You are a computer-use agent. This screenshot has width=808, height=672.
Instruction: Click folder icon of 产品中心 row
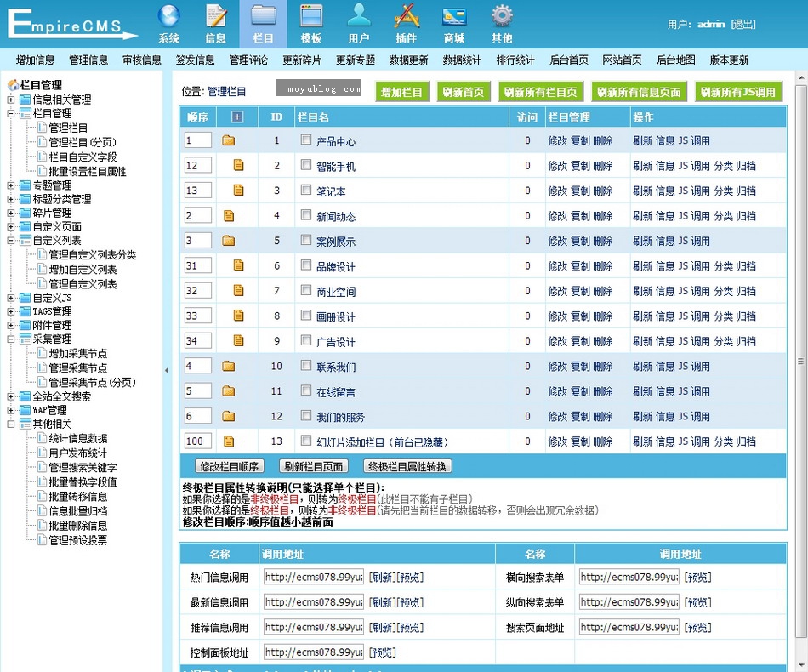[228, 140]
